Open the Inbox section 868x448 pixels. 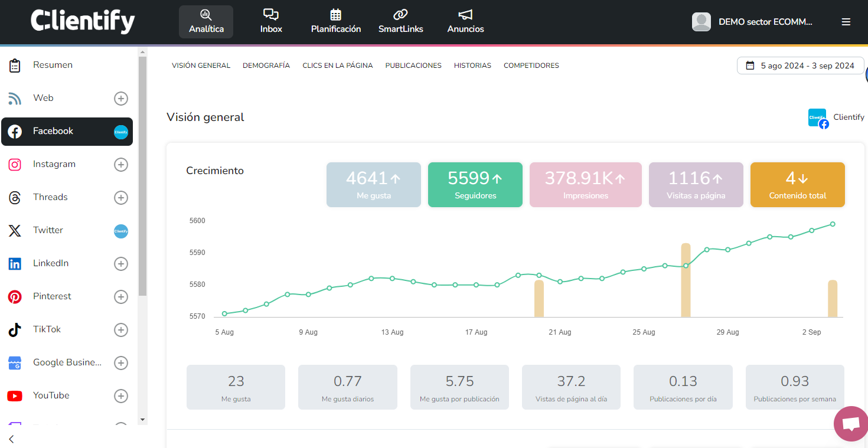271,22
